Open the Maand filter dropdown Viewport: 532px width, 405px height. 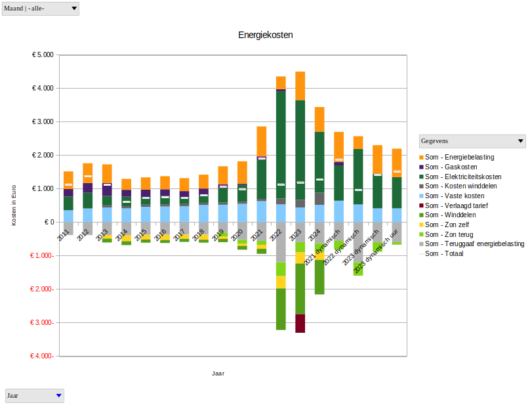pos(41,9)
